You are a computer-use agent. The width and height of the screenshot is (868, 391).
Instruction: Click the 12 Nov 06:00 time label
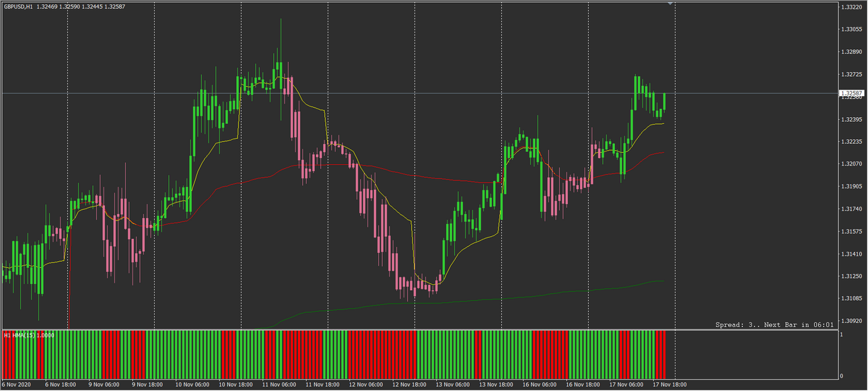(365, 385)
